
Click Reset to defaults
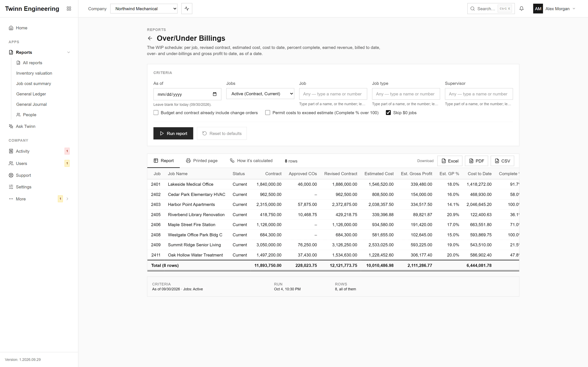222,133
